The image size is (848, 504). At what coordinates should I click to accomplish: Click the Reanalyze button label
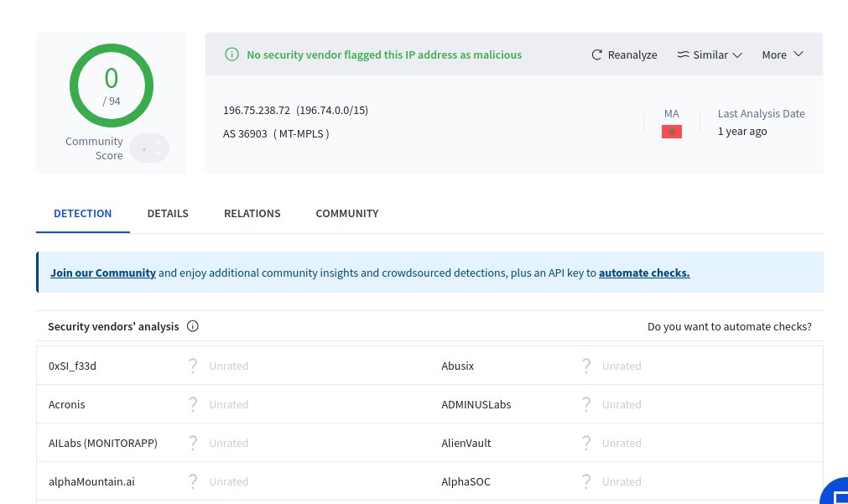tap(632, 55)
